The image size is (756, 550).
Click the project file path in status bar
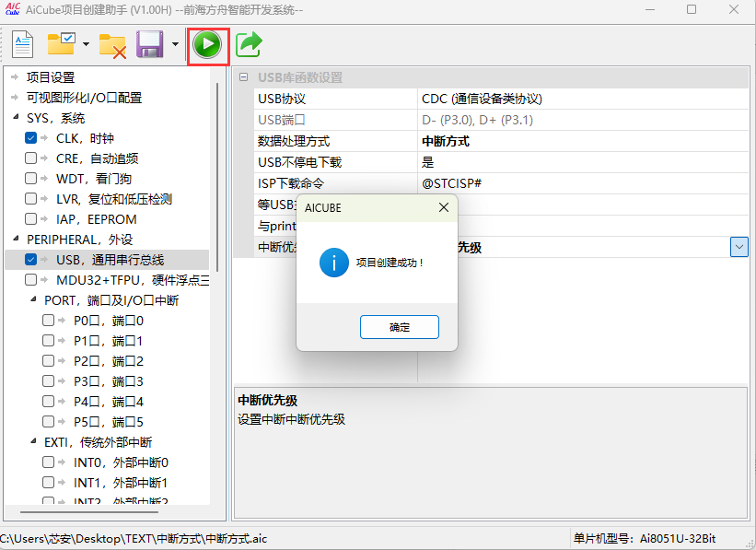tap(134, 538)
